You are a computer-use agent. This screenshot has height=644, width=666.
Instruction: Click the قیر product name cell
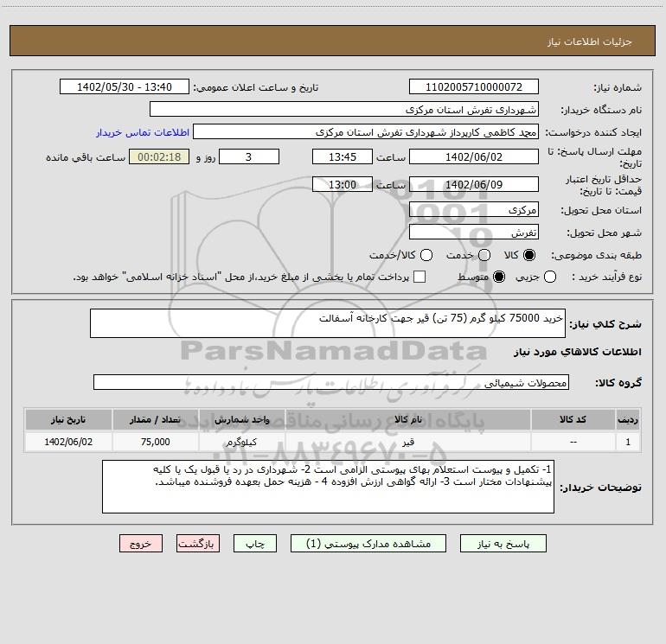407,442
